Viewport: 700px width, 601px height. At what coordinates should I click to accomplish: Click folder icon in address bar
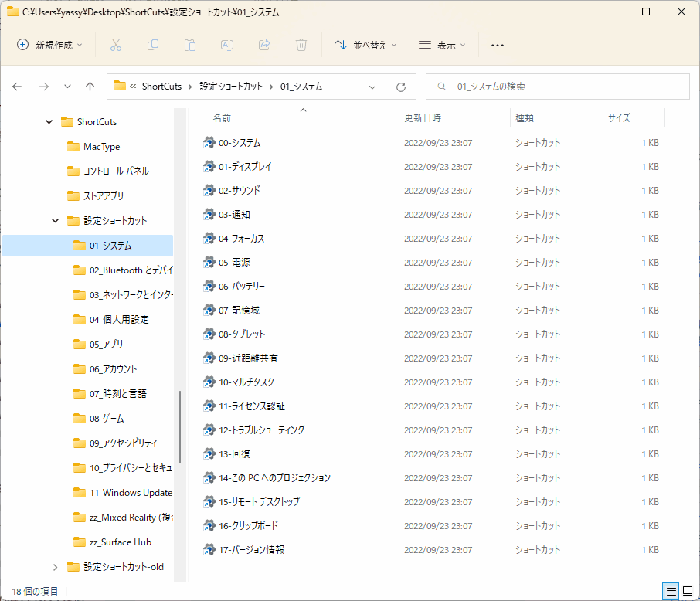(119, 86)
